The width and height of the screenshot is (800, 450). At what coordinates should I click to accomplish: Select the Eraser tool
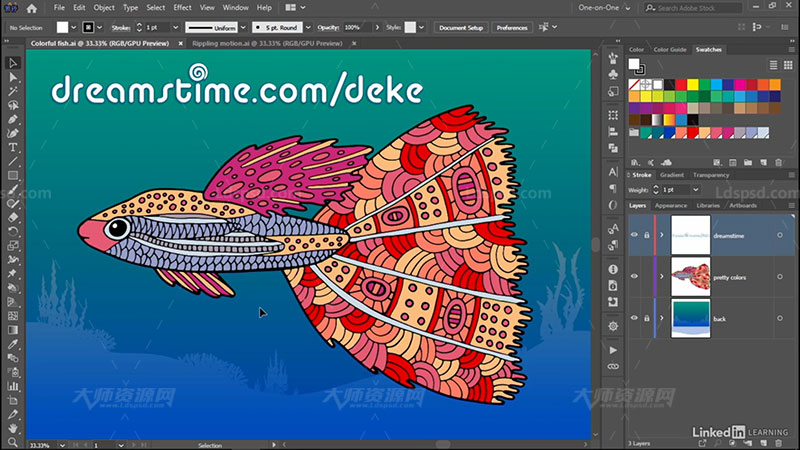coord(13,217)
